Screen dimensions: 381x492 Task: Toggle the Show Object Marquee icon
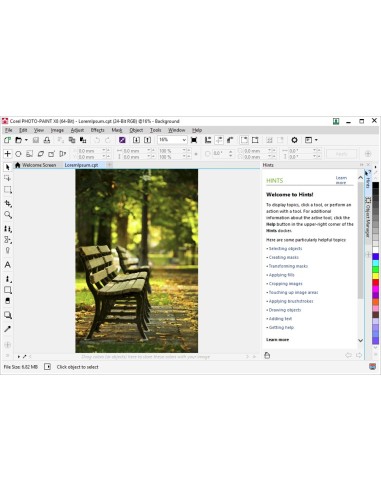pyautogui.click(x=255, y=140)
